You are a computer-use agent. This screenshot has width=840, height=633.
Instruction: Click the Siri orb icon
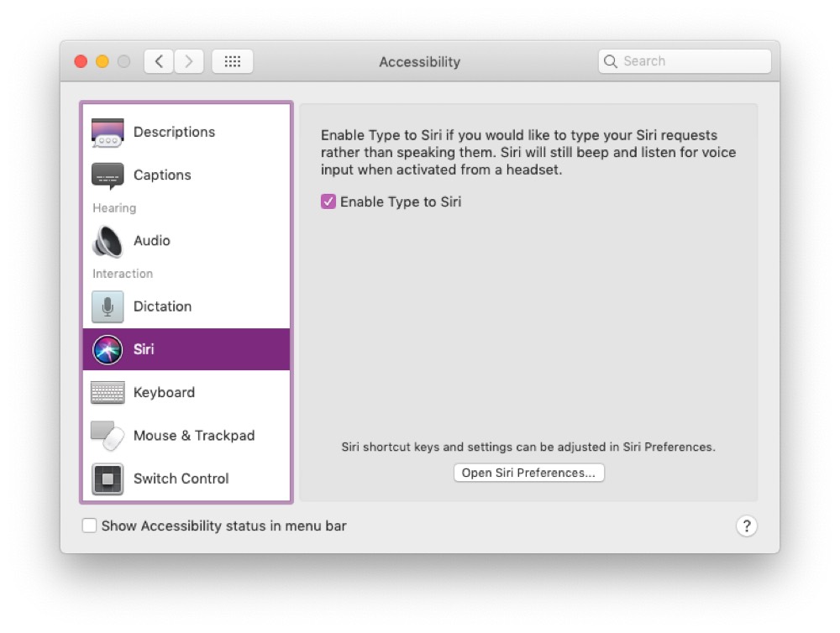(x=108, y=350)
